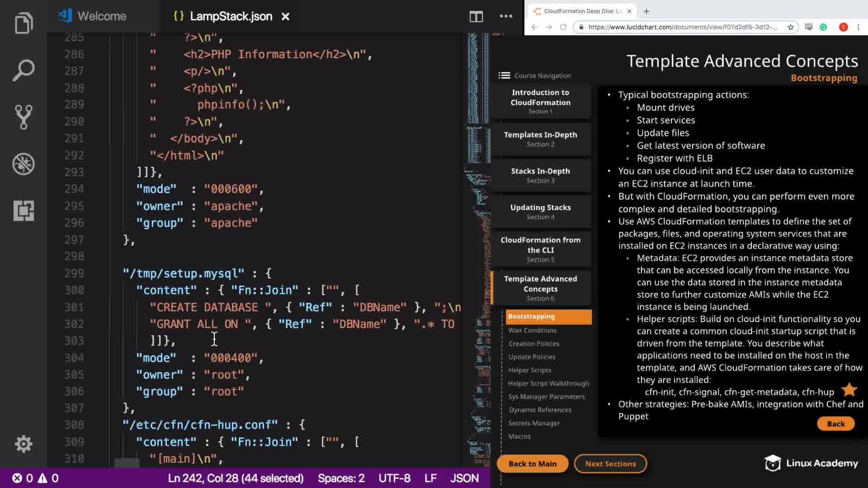Open the Source Control icon
868x488 pixels.
[24, 117]
